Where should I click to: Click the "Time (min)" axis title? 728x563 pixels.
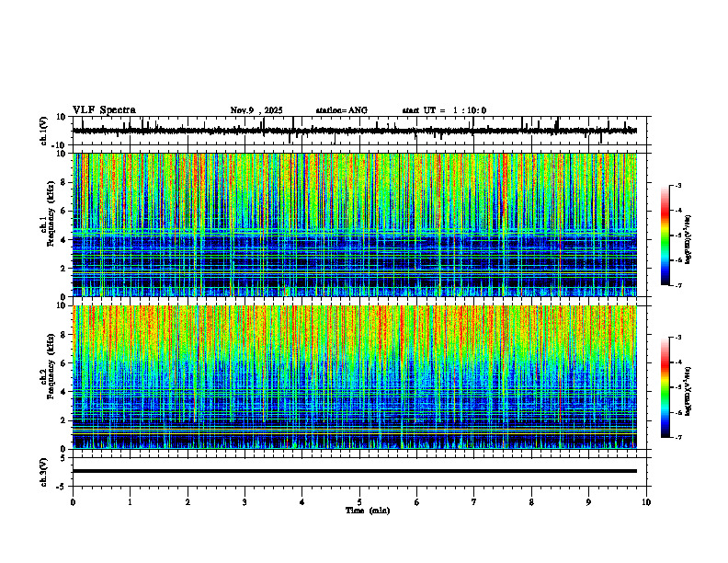[368, 511]
